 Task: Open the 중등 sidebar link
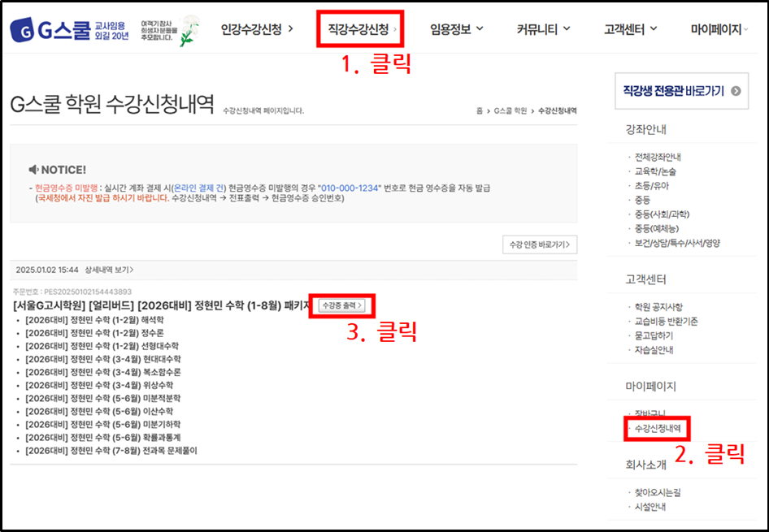(x=642, y=200)
